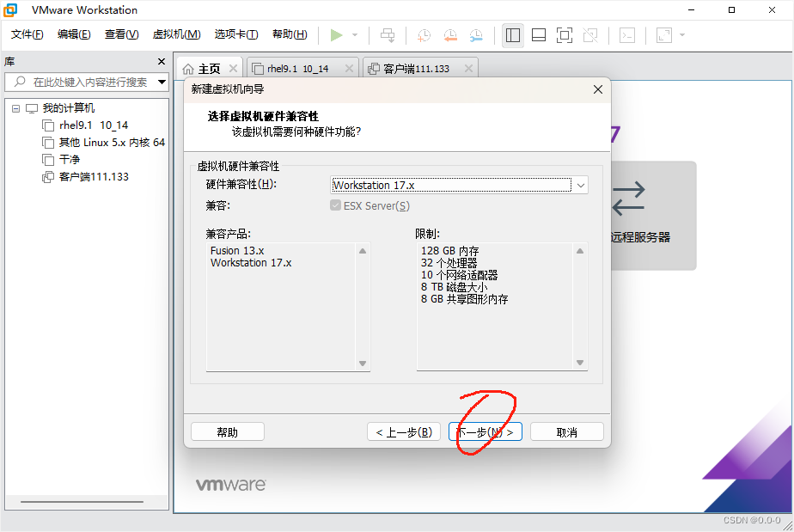The width and height of the screenshot is (794, 532).
Task: Select 8 GB 共享图形内存 in limits list
Action: click(x=464, y=299)
